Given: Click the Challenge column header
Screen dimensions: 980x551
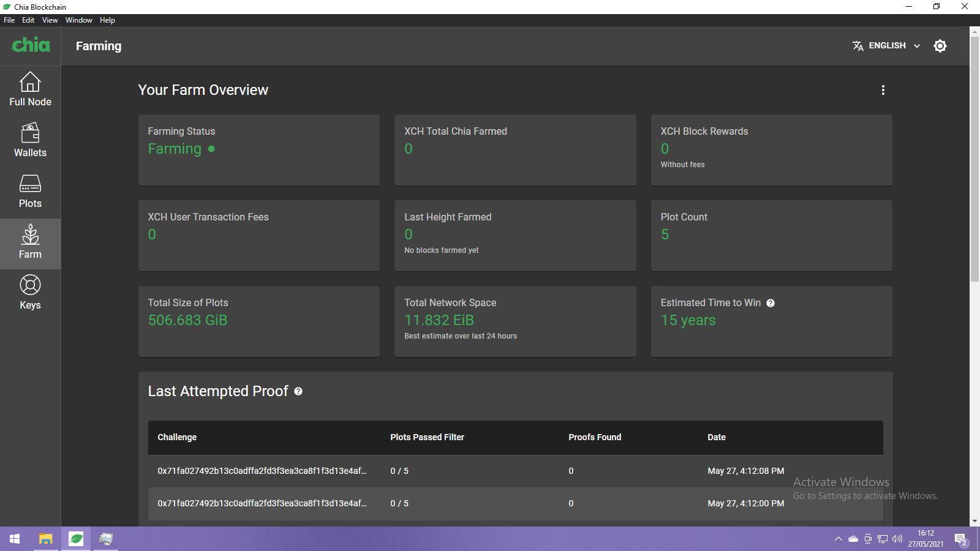Looking at the screenshot, I should click(x=177, y=437).
